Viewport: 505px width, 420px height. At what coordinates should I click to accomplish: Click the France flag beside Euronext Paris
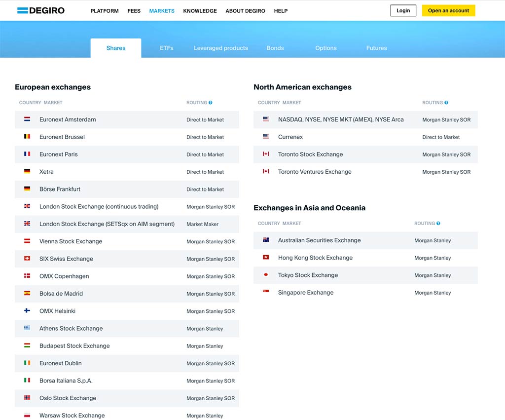click(x=27, y=154)
